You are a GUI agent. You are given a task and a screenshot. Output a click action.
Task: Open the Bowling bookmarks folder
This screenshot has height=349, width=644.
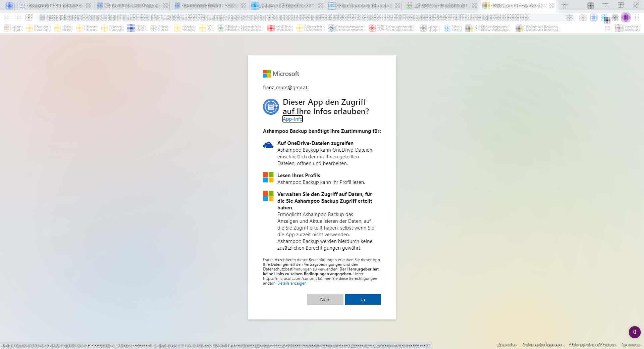[x=39, y=29]
